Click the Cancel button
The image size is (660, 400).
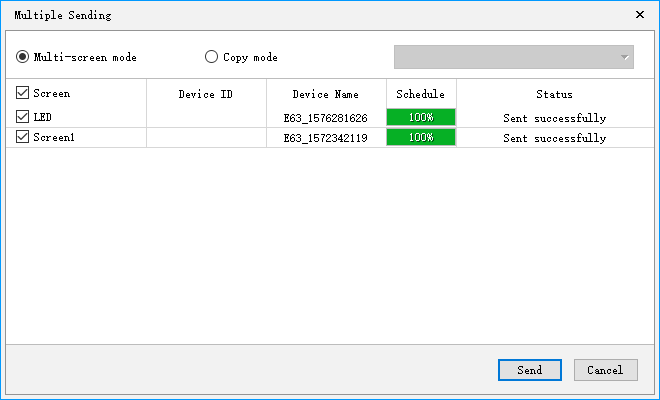[606, 370]
